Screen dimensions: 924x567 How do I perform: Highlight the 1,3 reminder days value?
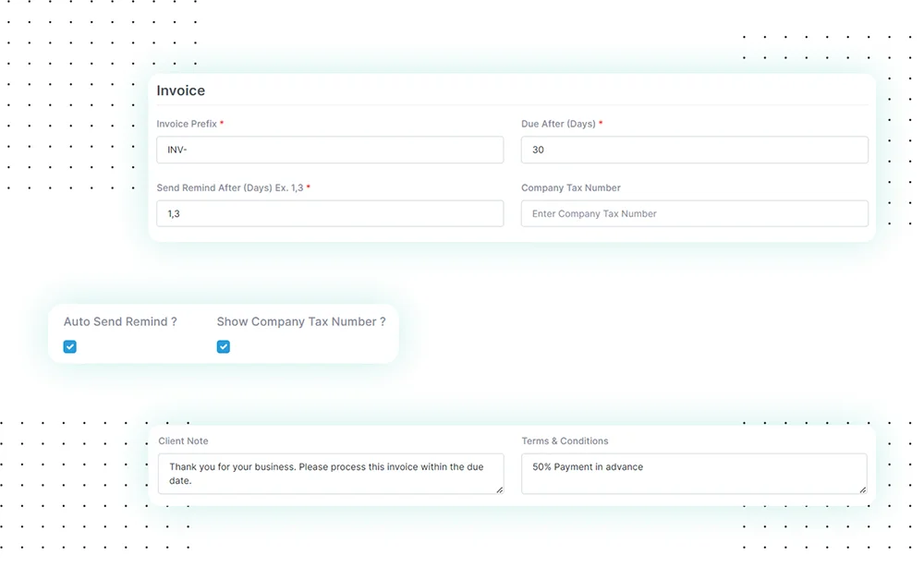click(x=174, y=213)
